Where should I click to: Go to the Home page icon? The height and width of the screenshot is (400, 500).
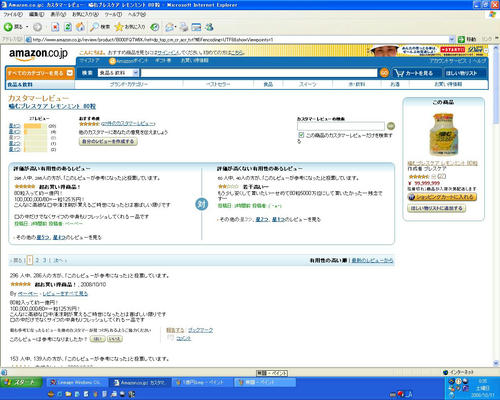80,27
